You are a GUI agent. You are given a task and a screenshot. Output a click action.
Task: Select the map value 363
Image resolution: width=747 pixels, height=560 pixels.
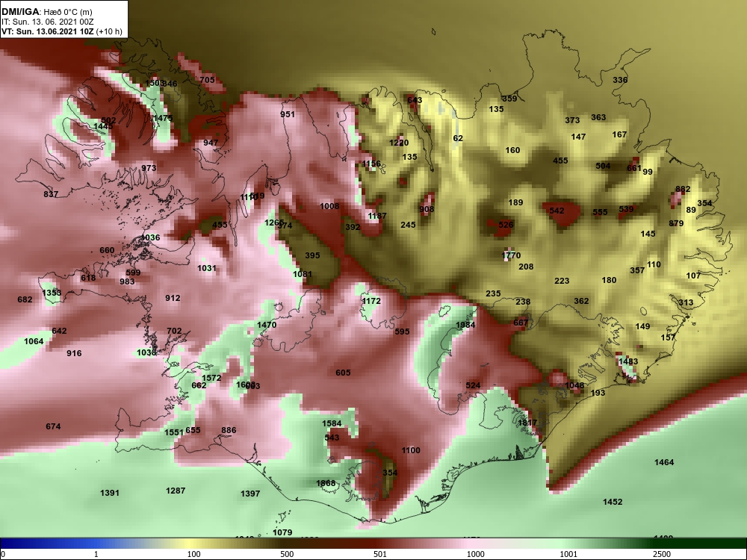tap(598, 118)
